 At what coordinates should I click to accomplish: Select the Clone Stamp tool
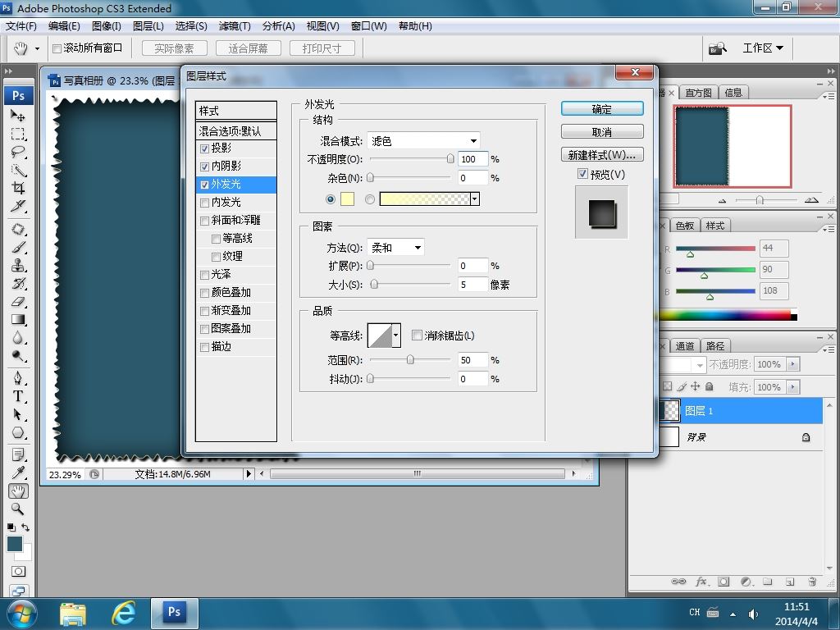[x=18, y=266]
